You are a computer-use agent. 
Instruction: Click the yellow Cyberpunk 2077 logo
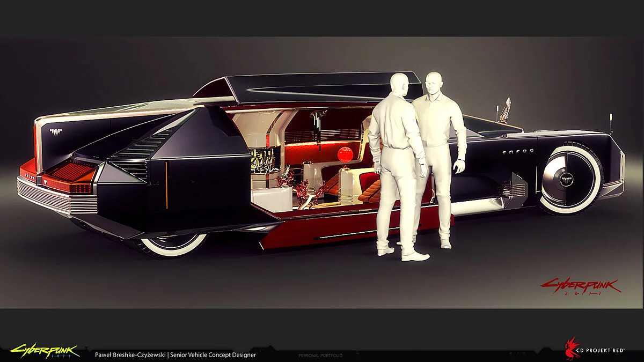(45, 351)
